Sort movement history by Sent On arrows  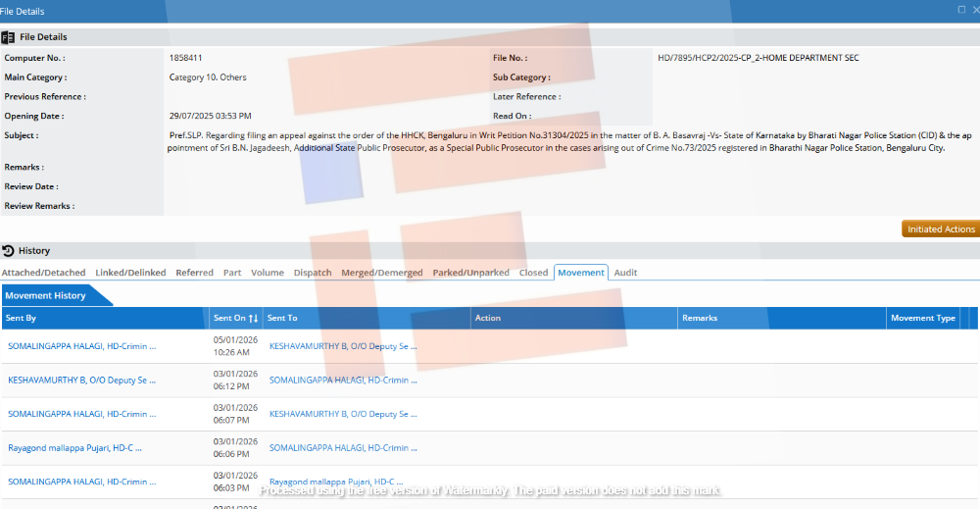pos(253,319)
